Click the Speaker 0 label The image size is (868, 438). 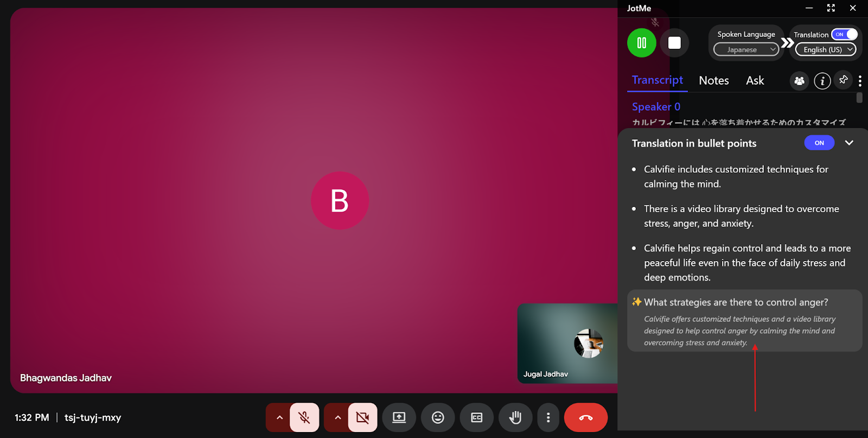coord(656,107)
